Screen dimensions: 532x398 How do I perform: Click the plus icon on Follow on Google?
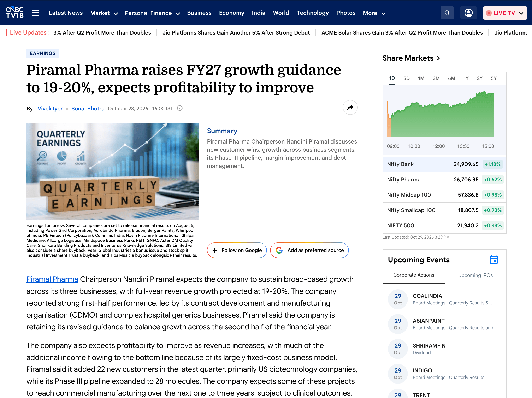pos(215,250)
